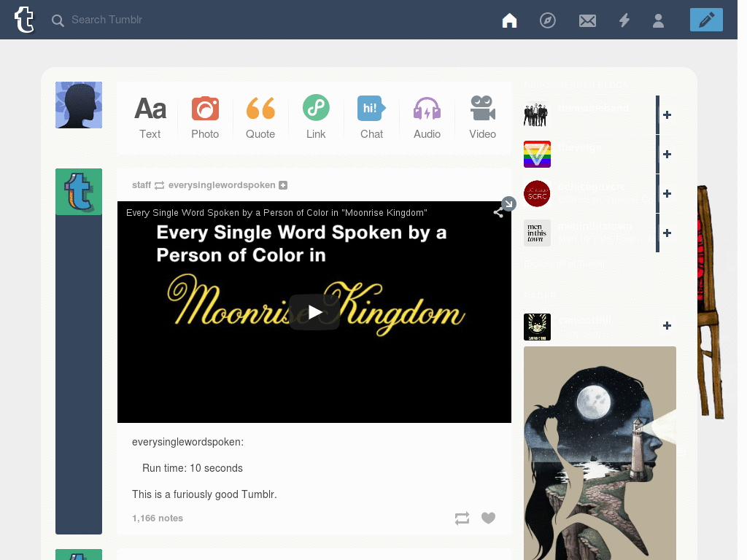Select the Search Tumblr input field

pyautogui.click(x=107, y=20)
